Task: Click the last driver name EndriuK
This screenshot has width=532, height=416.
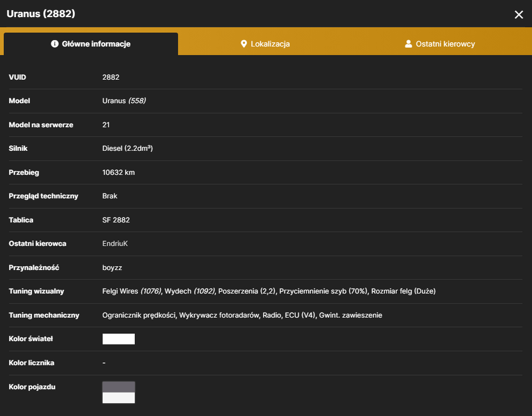Action: (115, 243)
